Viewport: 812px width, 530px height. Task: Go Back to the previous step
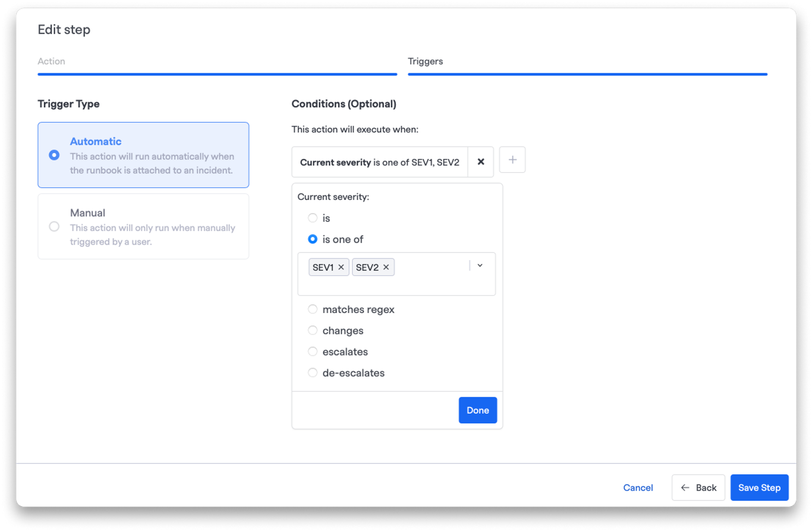[698, 488]
